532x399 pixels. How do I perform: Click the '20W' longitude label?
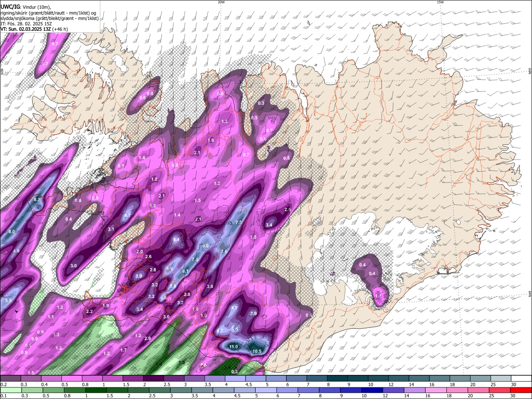(221, 2)
